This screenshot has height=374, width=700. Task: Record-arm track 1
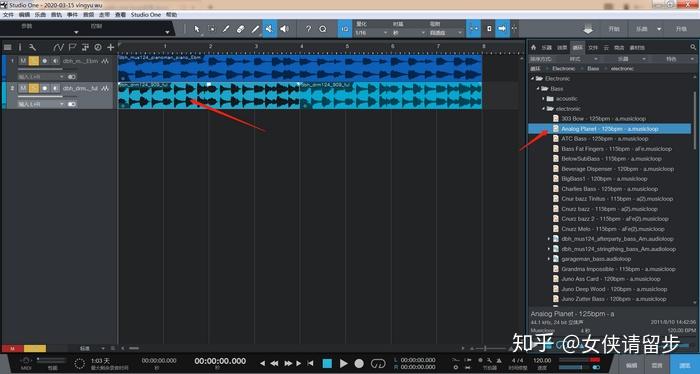(x=45, y=61)
